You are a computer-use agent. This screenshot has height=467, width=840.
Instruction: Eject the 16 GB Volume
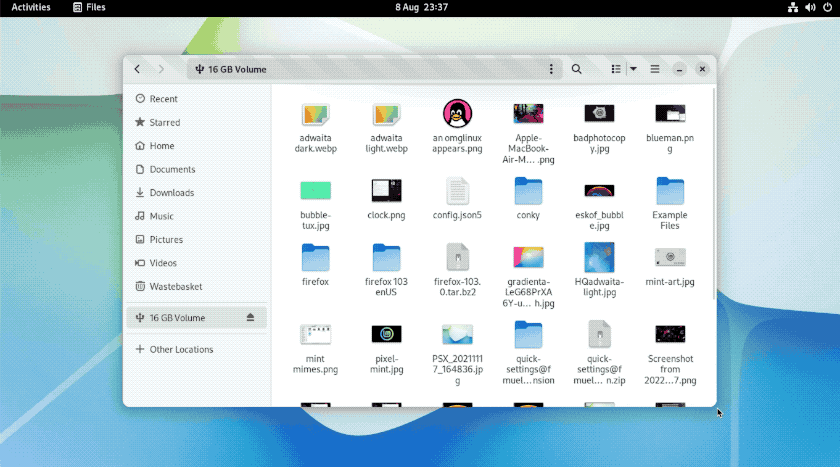tap(250, 318)
